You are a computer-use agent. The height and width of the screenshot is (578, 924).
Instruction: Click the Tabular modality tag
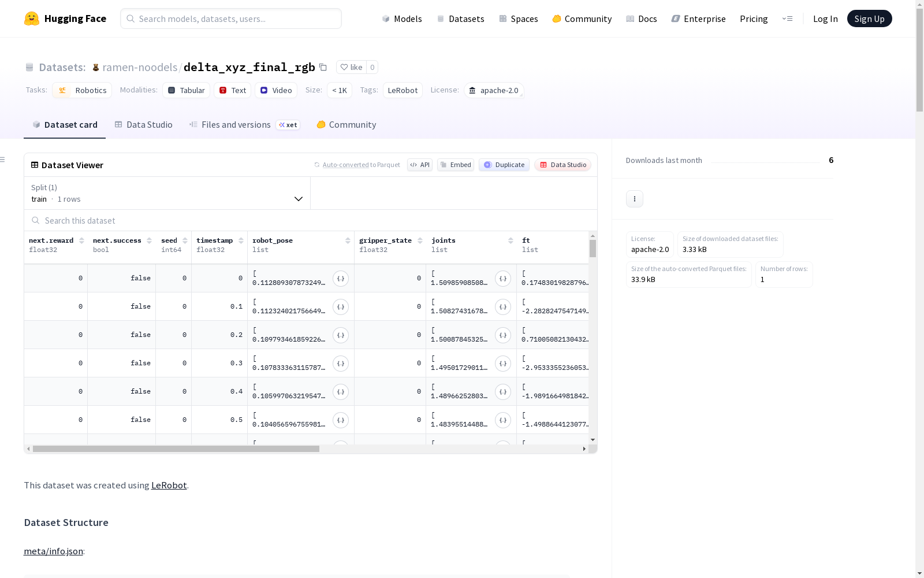pos(186,90)
